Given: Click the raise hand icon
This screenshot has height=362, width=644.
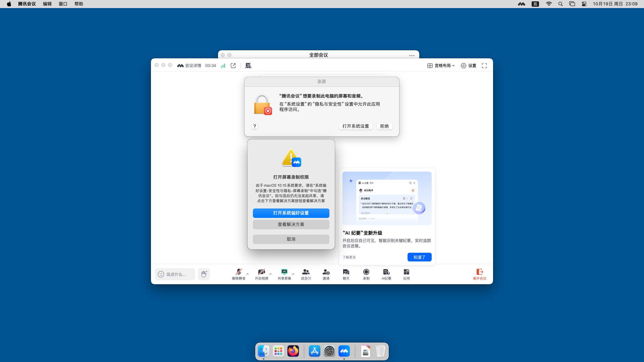Looking at the screenshot, I should (x=204, y=274).
